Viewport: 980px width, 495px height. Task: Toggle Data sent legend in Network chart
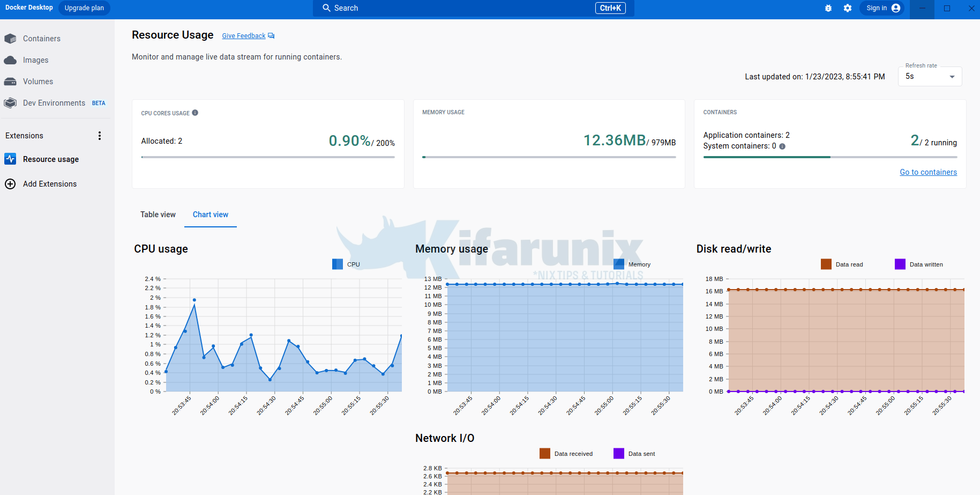[x=619, y=454]
